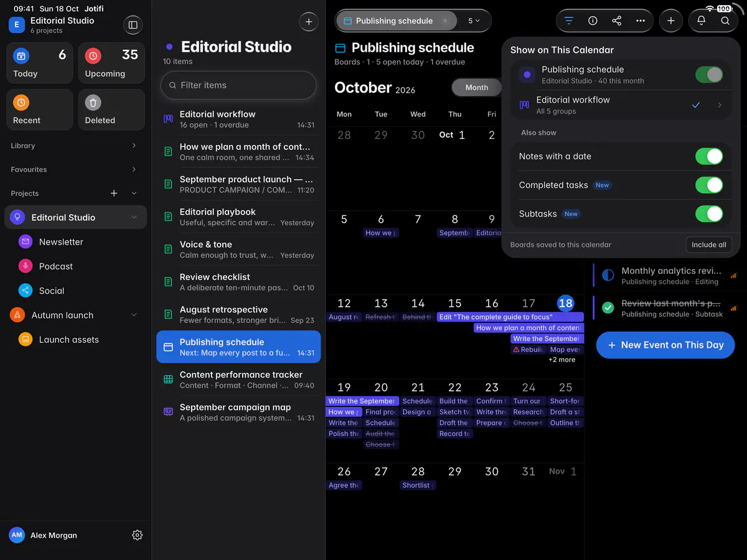The width and height of the screenshot is (747, 560).
Task: Open How we plan a month note
Action: pyautogui.click(x=238, y=152)
